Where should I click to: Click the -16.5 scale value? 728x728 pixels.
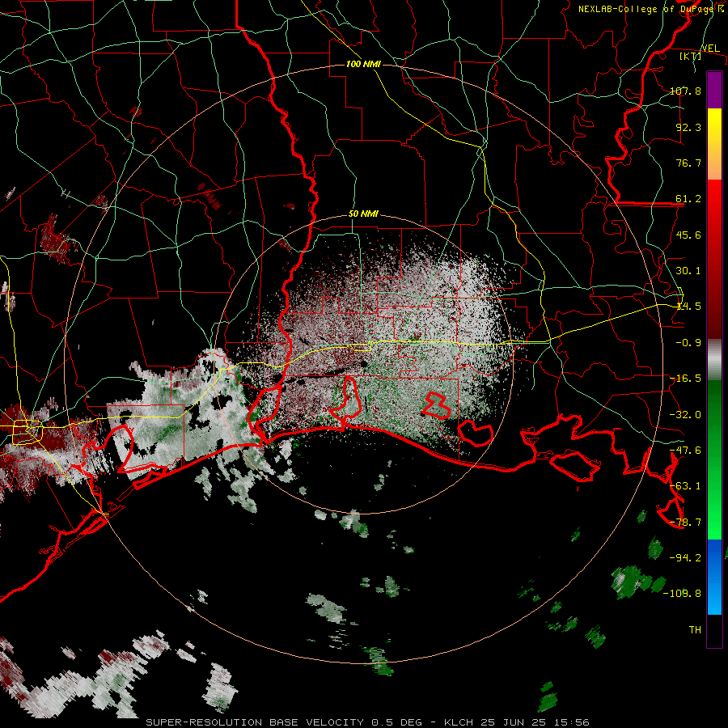[685, 379]
